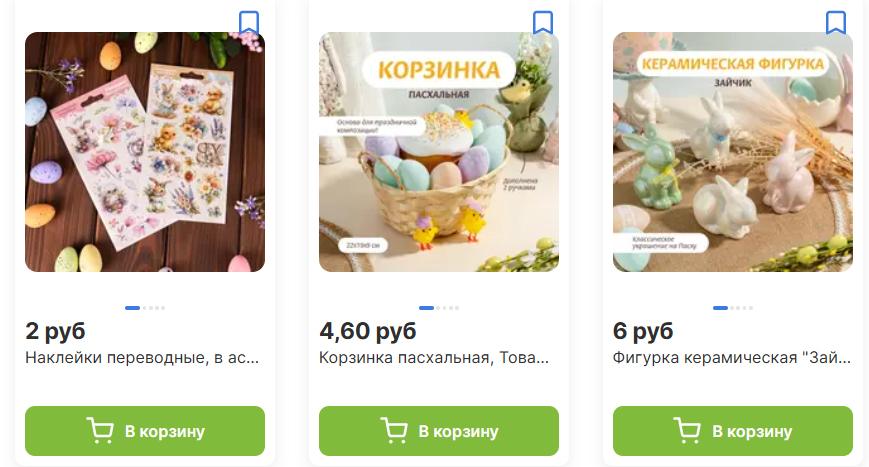869x467 pixels.
Task: Select second image dot for figurine carousel
Action: point(732,308)
